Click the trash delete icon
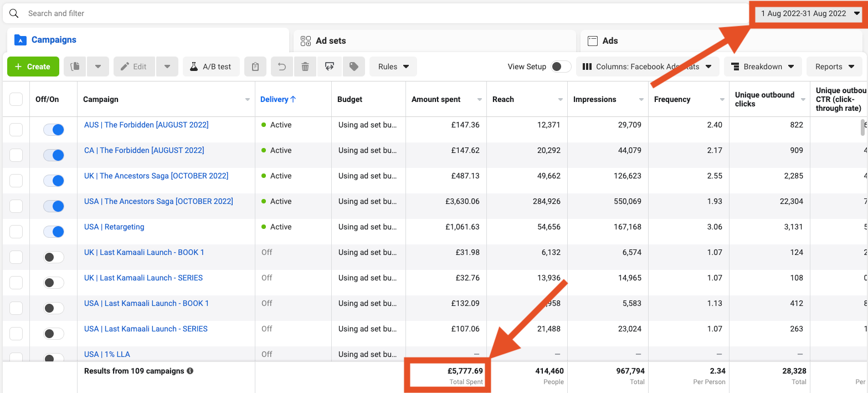 (x=305, y=67)
